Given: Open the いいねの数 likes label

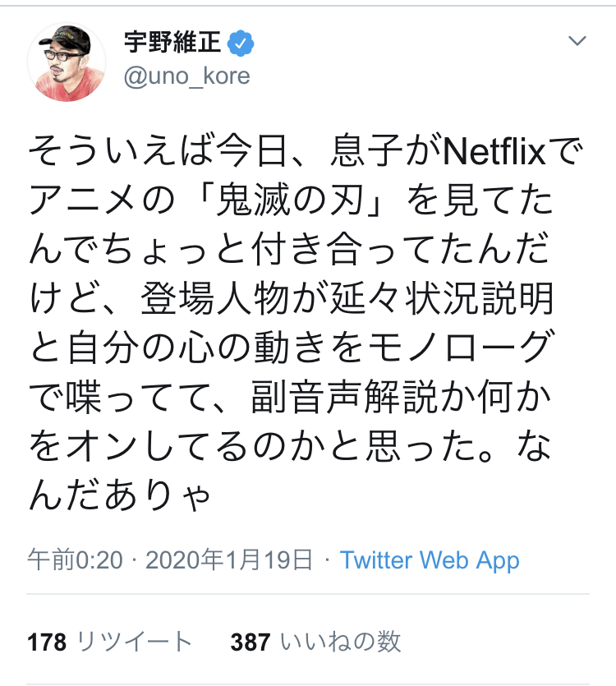Looking at the screenshot, I should [341, 642].
